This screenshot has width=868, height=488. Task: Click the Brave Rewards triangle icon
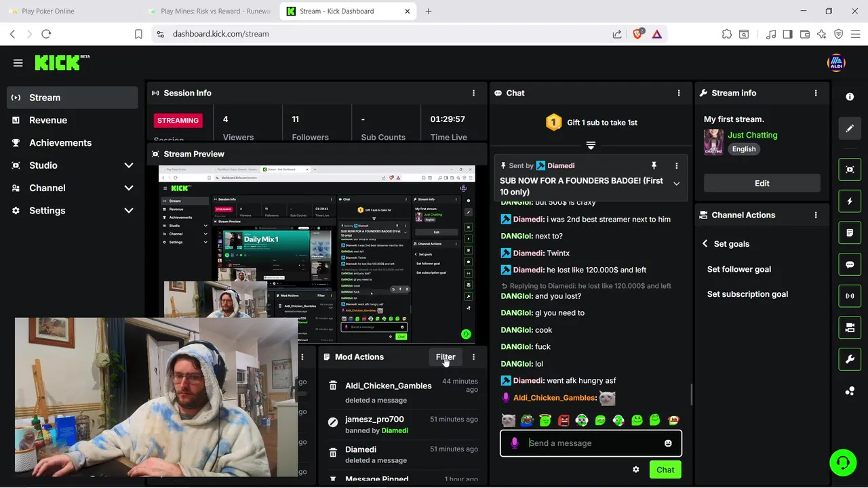click(657, 34)
